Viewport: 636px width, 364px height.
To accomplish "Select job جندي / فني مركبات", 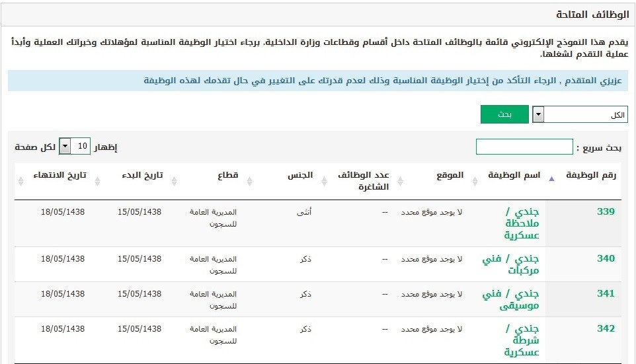I will pyautogui.click(x=510, y=264).
